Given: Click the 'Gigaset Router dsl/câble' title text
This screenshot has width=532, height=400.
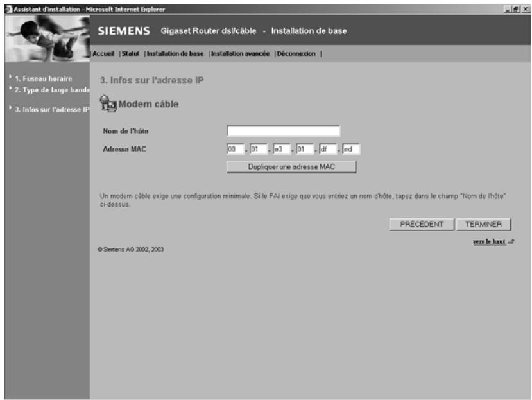Looking at the screenshot, I should [x=209, y=31].
